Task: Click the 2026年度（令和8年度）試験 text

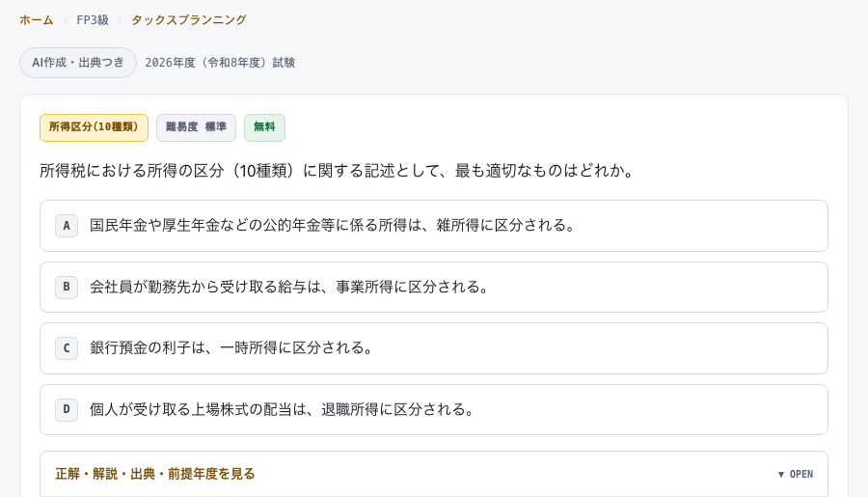Action: pos(220,63)
